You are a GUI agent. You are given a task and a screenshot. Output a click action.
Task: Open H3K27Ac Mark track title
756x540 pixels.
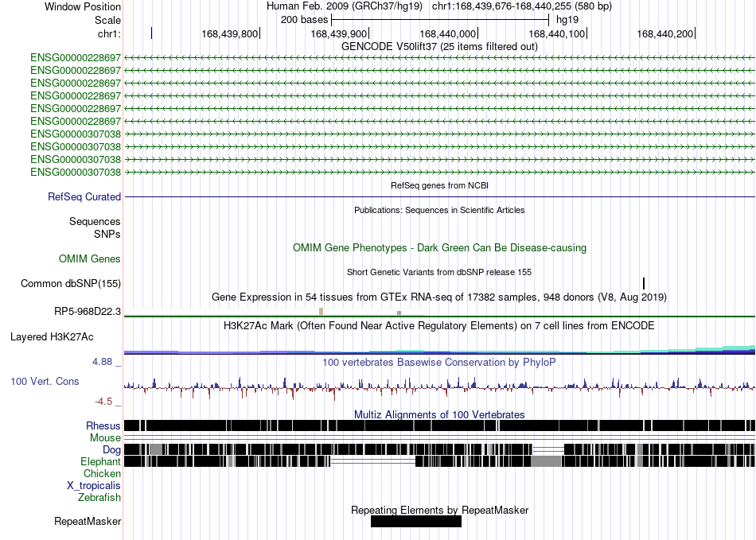[x=439, y=325]
